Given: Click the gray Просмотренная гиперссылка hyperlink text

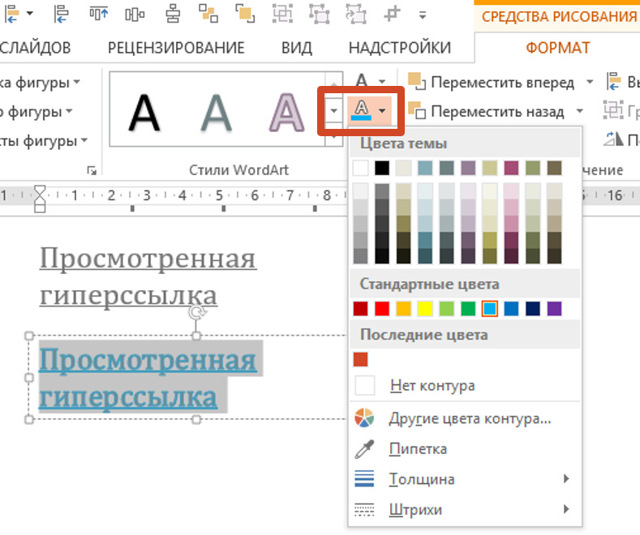Looking at the screenshot, I should pos(148,277).
